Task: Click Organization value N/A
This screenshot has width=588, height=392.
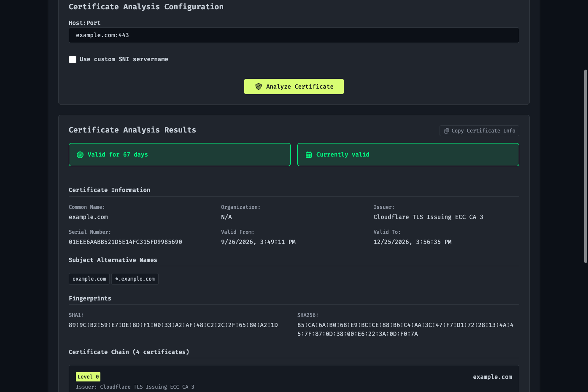Action: pos(227,217)
